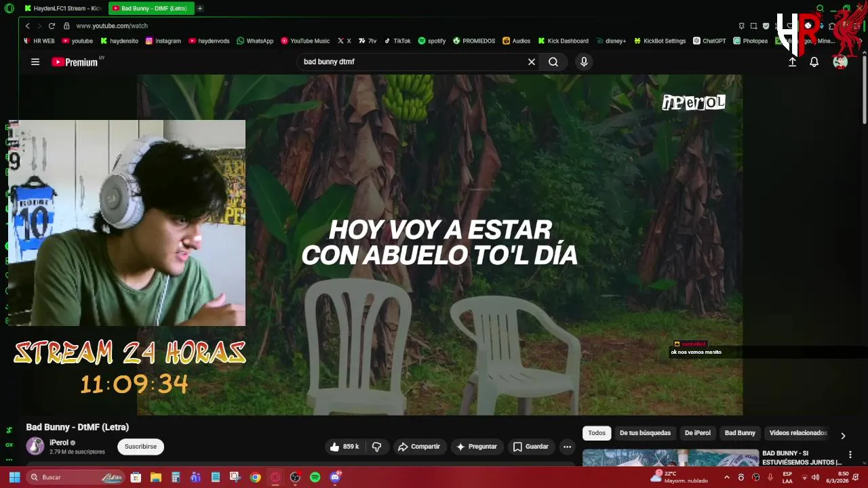Select the Bad Bunny filter chip
This screenshot has height=488, width=868.
click(740, 433)
